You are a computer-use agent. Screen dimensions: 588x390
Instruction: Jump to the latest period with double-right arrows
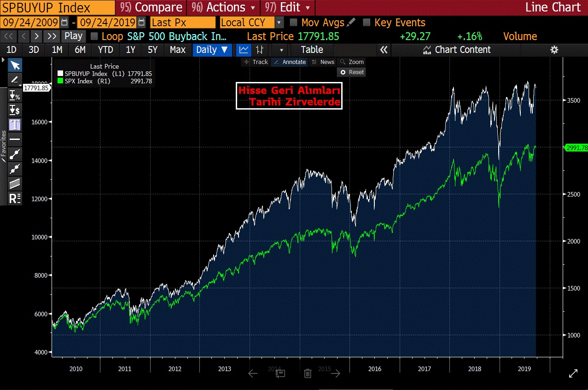52,36
